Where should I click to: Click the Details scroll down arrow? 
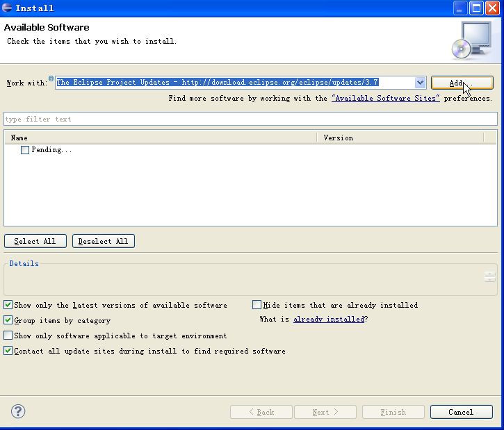point(490,280)
